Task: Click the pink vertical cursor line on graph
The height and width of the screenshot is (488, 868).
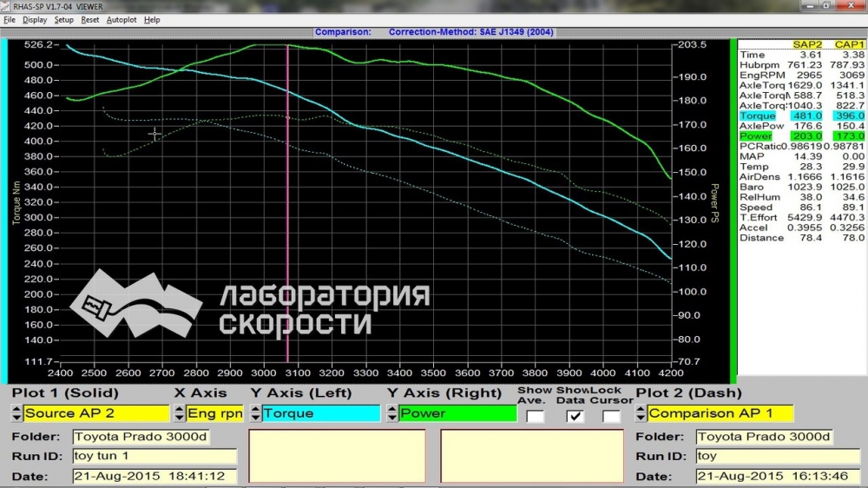Action: [287, 217]
